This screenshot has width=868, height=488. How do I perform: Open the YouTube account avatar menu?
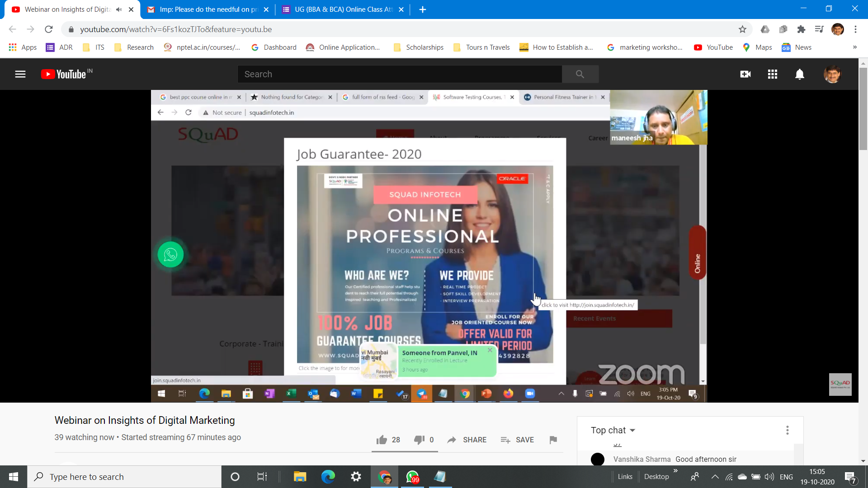[832, 74]
